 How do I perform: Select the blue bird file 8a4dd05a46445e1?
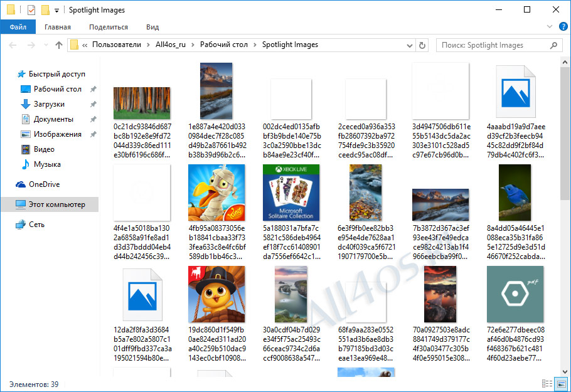[x=515, y=212]
